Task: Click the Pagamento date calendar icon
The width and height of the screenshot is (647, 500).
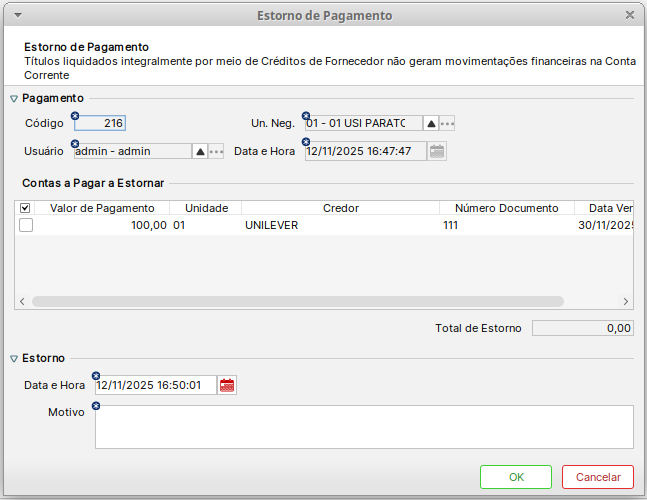Action: (437, 151)
